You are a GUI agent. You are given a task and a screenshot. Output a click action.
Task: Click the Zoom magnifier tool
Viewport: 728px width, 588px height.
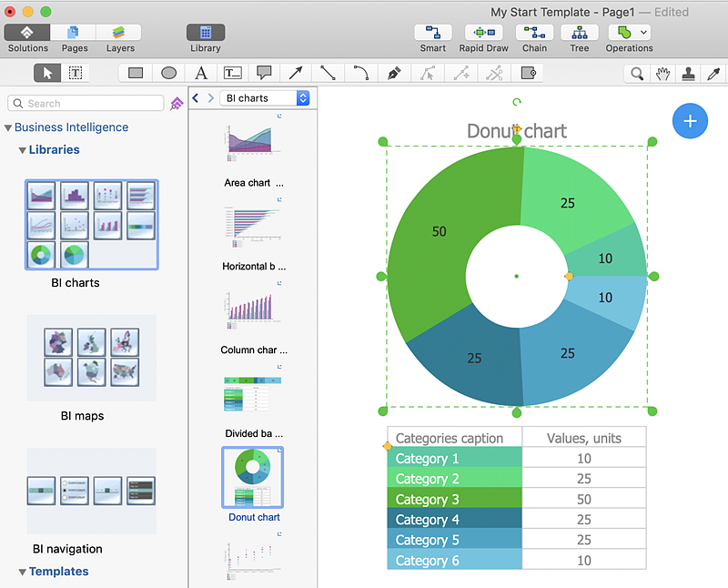[x=637, y=74]
